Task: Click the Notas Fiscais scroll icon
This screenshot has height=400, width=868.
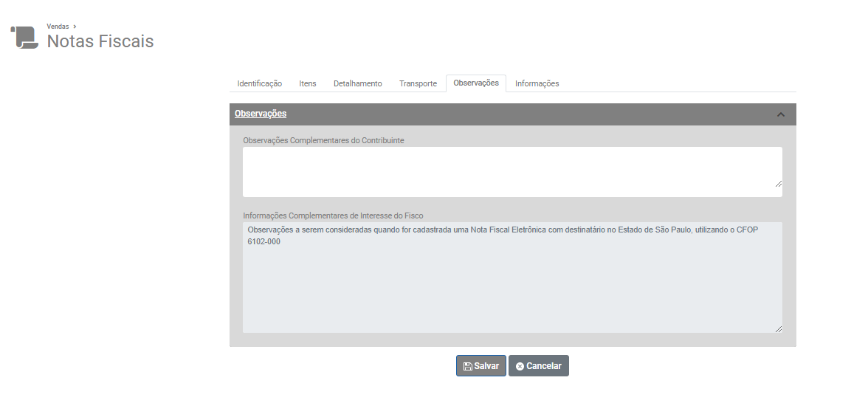Action: [24, 37]
